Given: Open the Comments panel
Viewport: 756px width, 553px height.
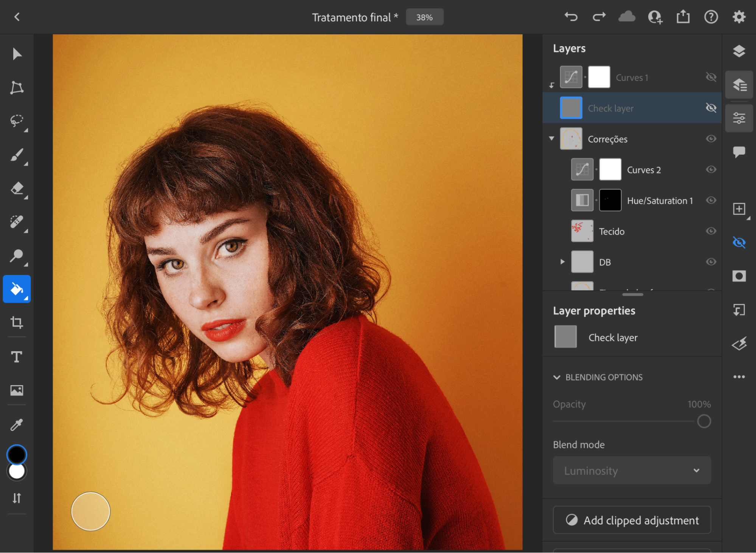Looking at the screenshot, I should [739, 152].
